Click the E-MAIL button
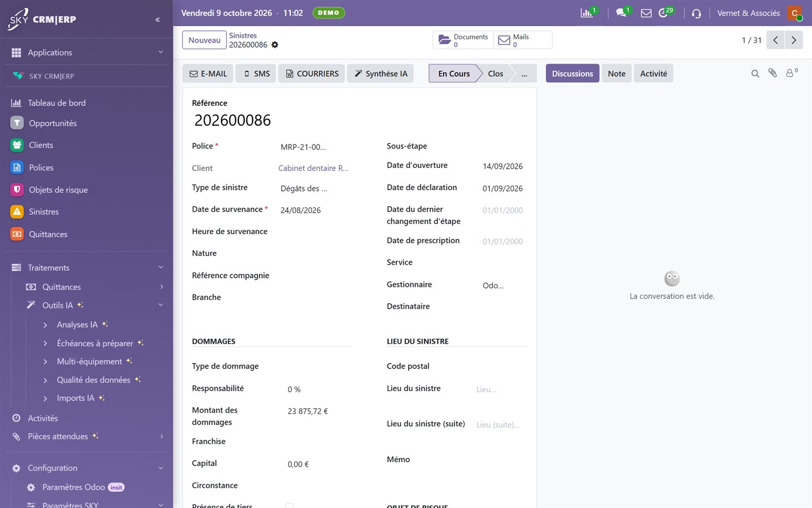Image resolution: width=812 pixels, height=508 pixels. 208,74
